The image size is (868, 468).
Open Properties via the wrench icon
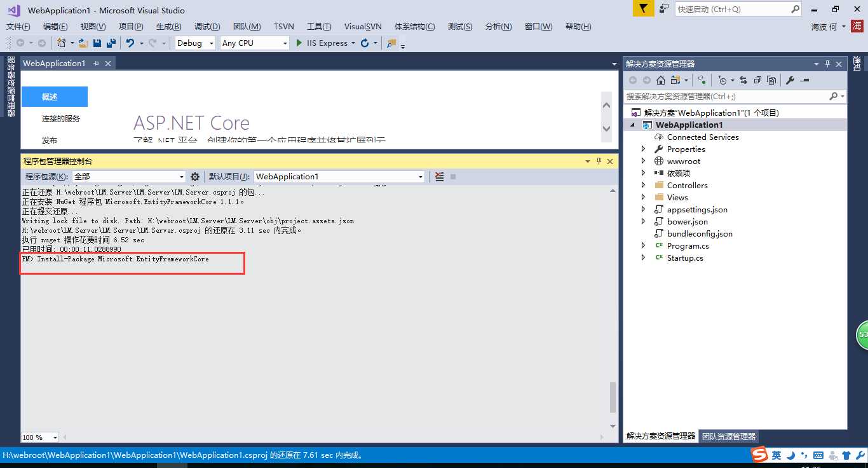click(790, 80)
